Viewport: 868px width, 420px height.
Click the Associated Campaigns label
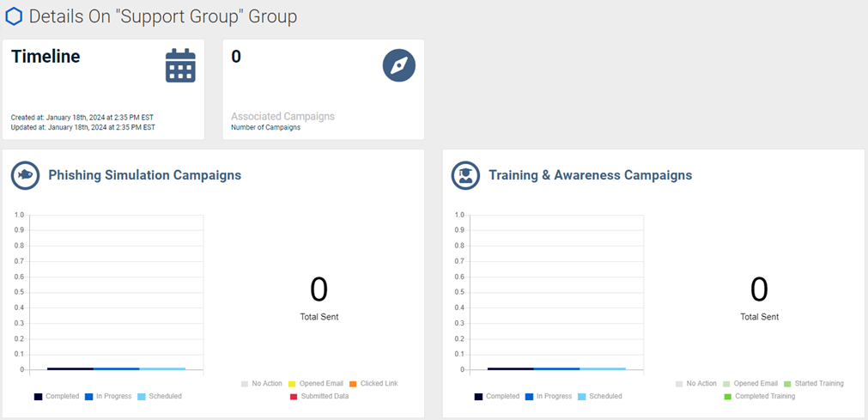[282, 116]
